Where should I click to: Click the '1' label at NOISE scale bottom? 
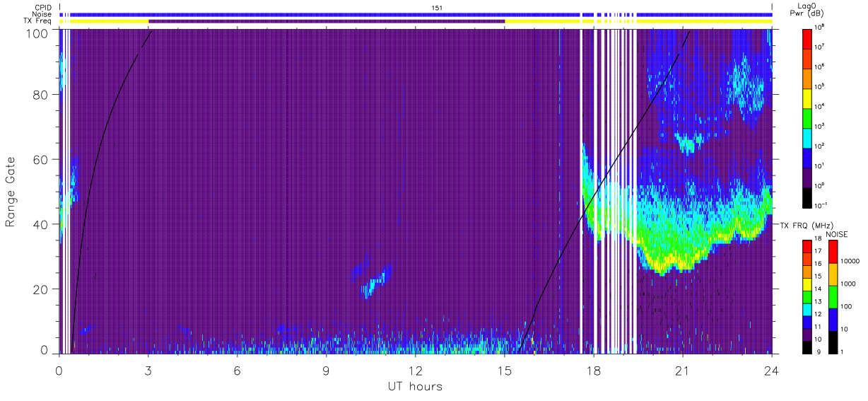click(843, 351)
